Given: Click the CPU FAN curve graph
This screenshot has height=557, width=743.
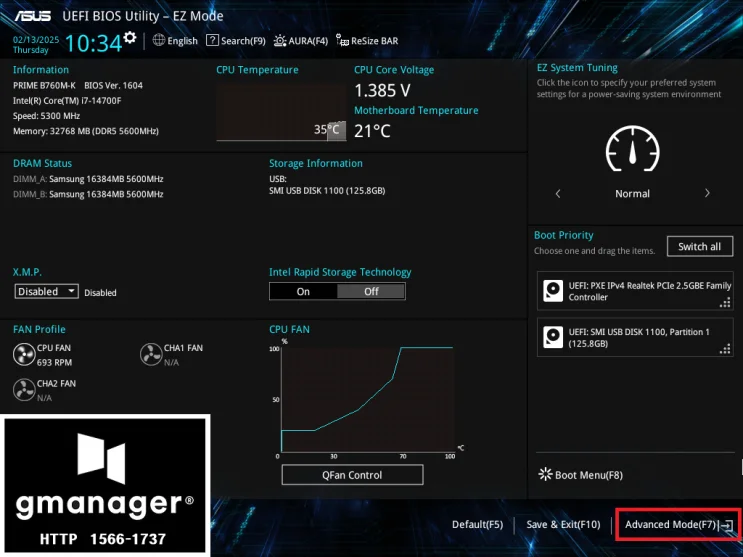Looking at the screenshot, I should 367,399.
